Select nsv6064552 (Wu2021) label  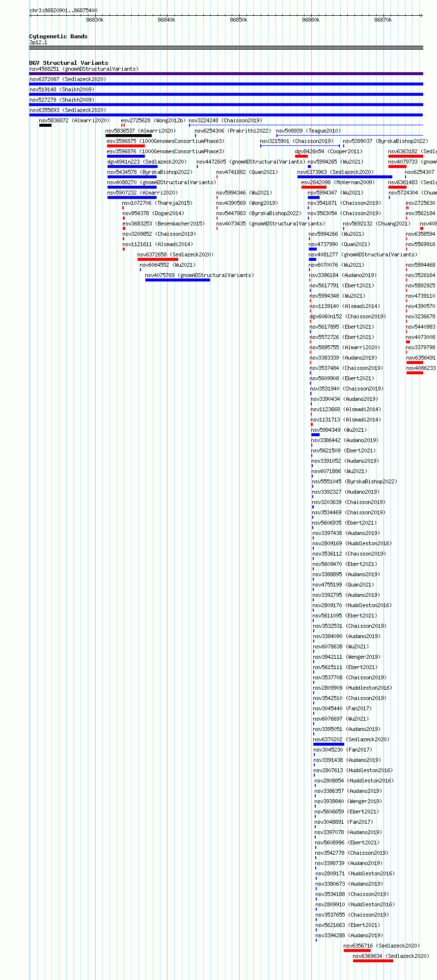pyautogui.click(x=167, y=265)
